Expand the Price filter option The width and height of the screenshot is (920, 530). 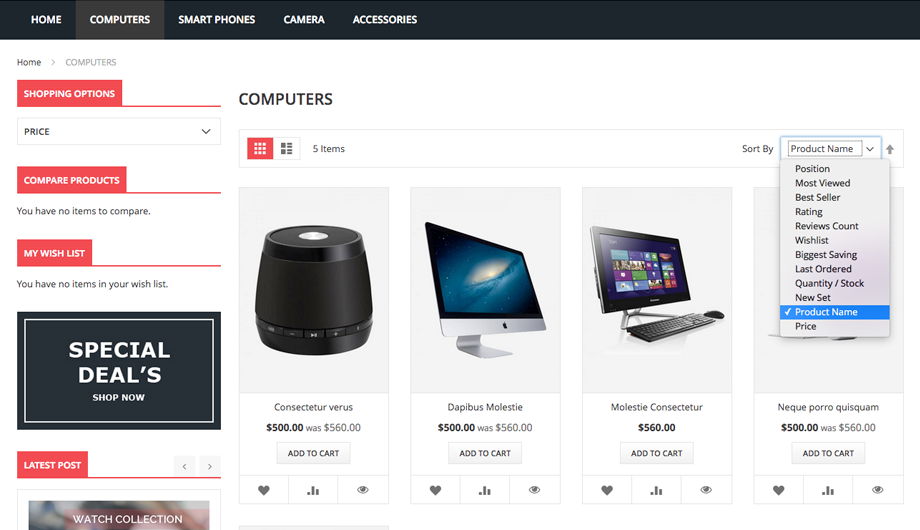pyautogui.click(x=119, y=131)
